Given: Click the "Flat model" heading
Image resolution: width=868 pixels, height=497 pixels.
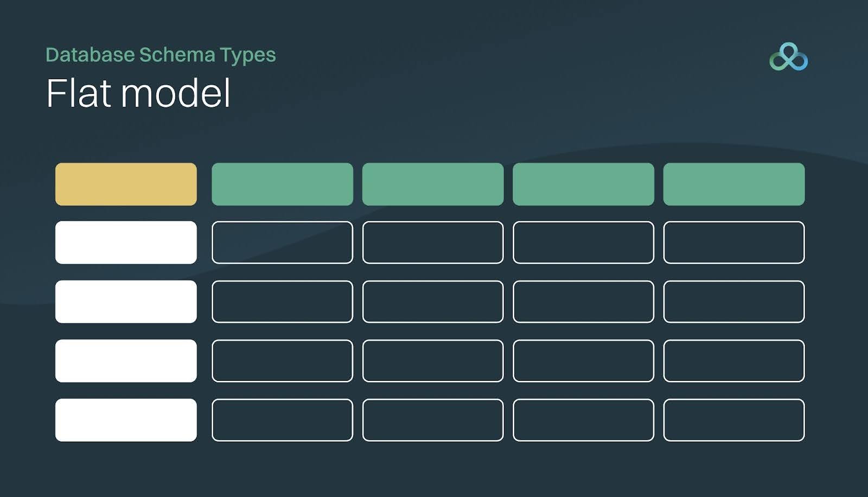Looking at the screenshot, I should pyautogui.click(x=138, y=93).
